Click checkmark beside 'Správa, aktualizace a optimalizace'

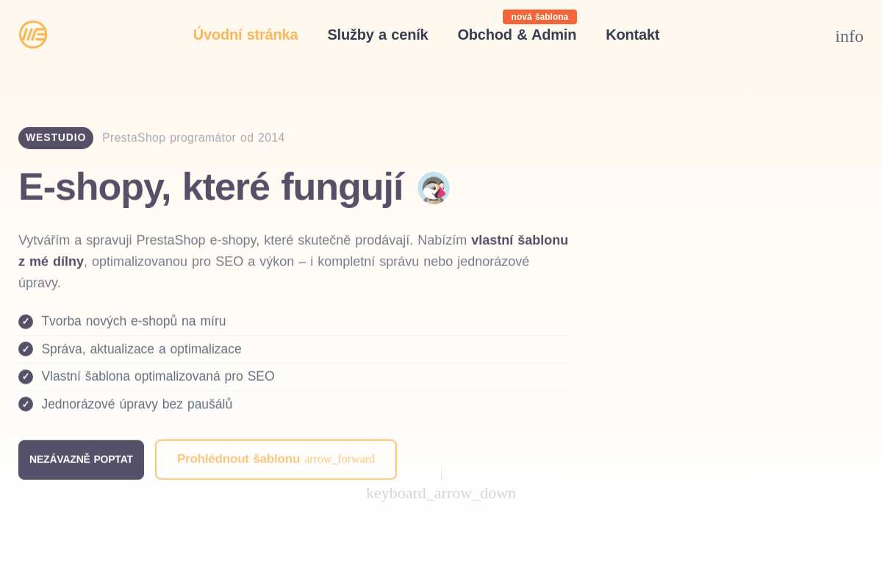(x=26, y=348)
